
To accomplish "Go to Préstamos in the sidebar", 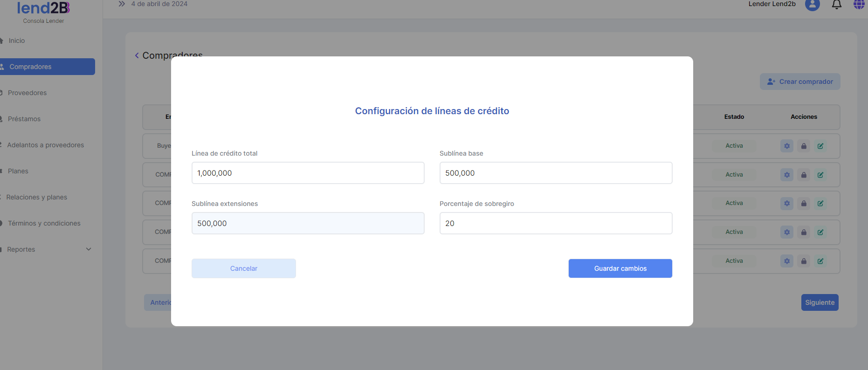I will [x=24, y=119].
